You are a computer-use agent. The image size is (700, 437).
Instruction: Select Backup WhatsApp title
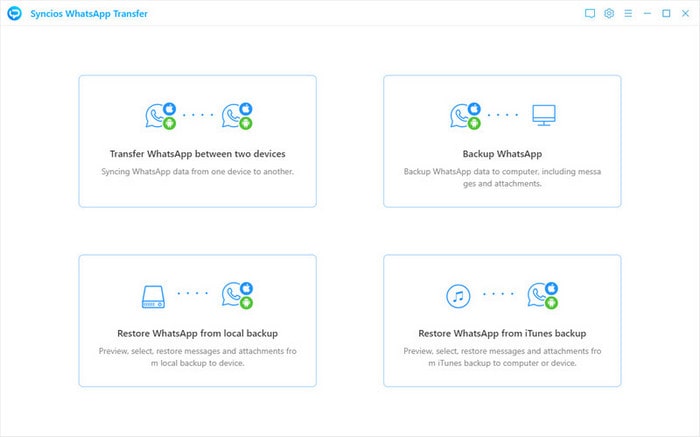point(502,154)
